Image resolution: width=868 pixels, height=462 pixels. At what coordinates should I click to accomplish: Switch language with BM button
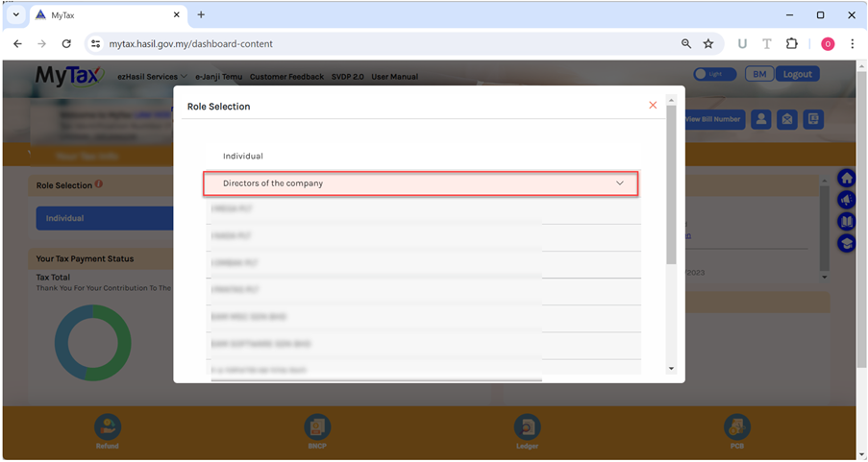[x=759, y=74]
